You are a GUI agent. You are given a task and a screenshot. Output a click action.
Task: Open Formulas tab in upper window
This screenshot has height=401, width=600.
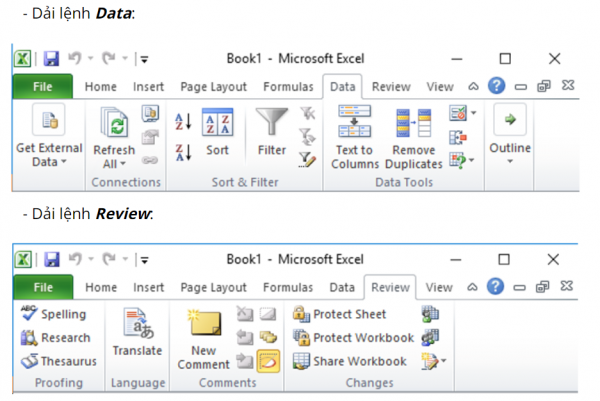click(x=288, y=87)
